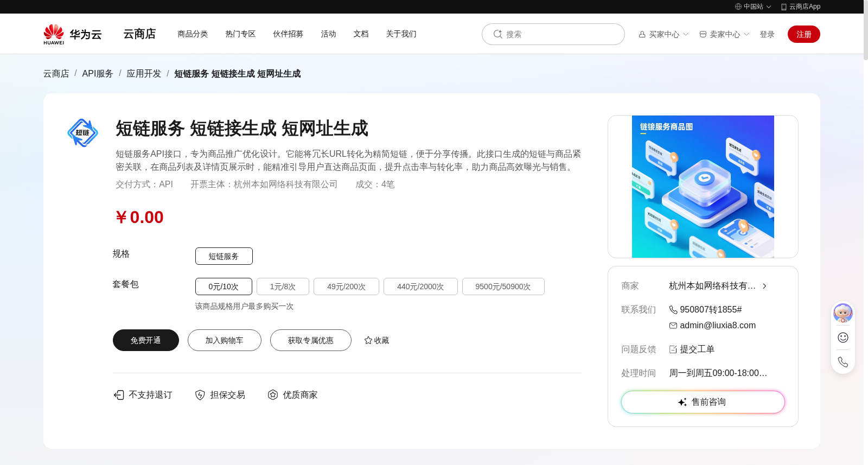Click the sparkle icon in 售前咨询
Screen dimensions: 868x465
point(682,402)
